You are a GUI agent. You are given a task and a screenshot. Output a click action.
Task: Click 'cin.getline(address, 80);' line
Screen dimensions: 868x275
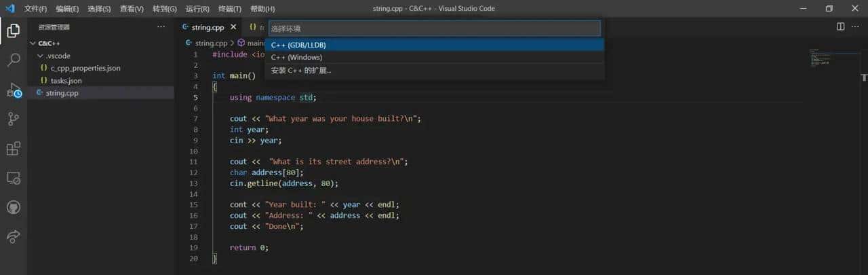pos(283,183)
